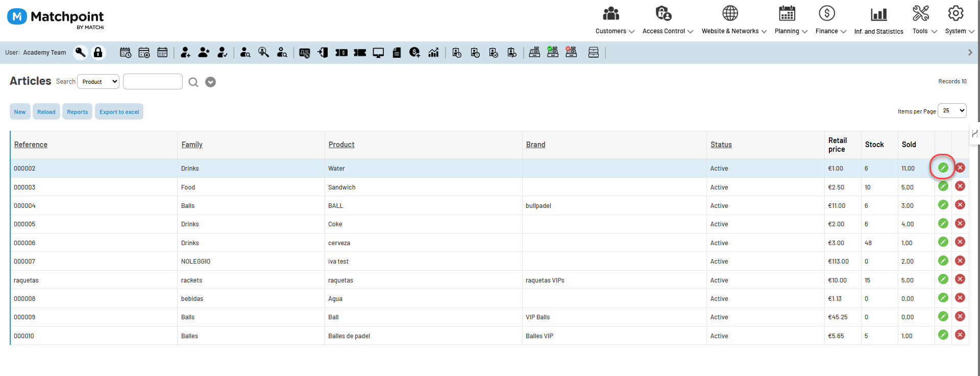Expand the toolbar with right chevron
980x376 pixels.
(970, 52)
